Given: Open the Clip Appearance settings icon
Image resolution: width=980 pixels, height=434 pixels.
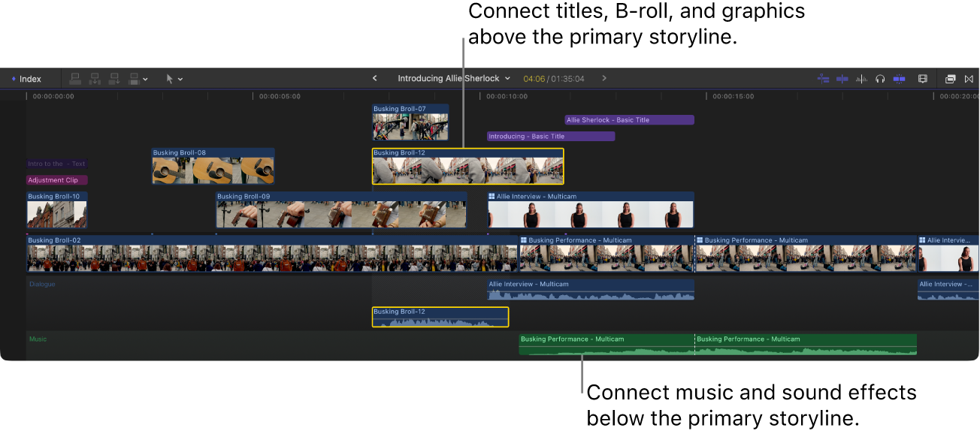Looking at the screenshot, I should [x=923, y=79].
